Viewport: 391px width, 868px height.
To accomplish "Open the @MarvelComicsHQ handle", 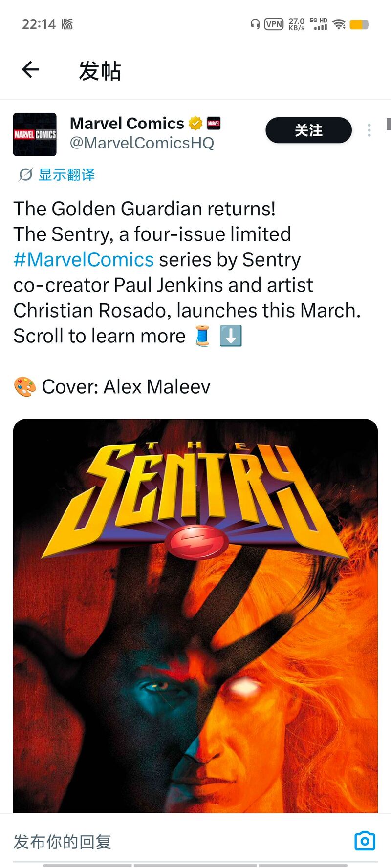I will pos(142,143).
